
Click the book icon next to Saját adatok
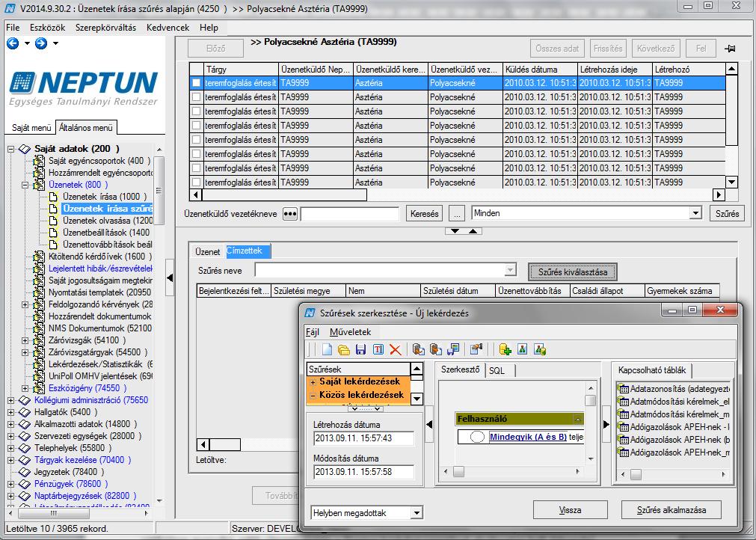coord(25,149)
